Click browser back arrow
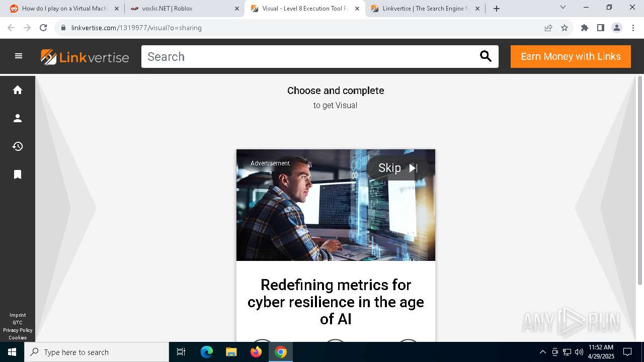Image resolution: width=644 pixels, height=362 pixels. tap(11, 28)
